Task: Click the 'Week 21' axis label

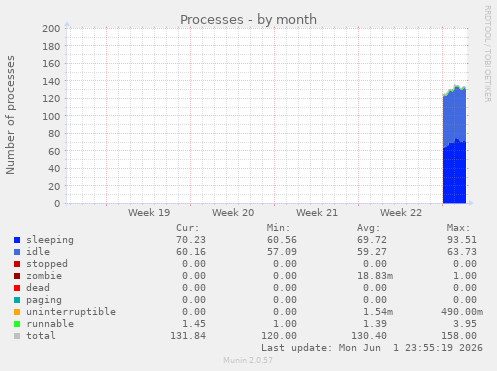Action: (317, 213)
